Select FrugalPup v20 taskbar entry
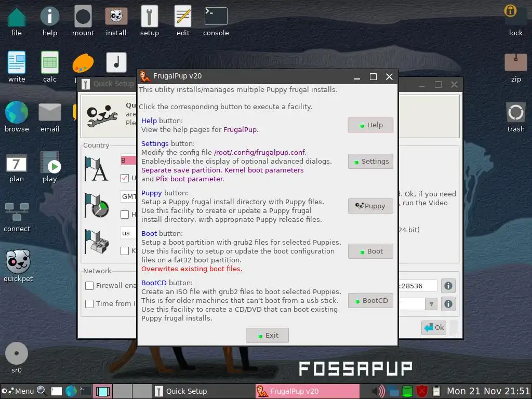Image resolution: width=532 pixels, height=399 pixels. coord(307,391)
